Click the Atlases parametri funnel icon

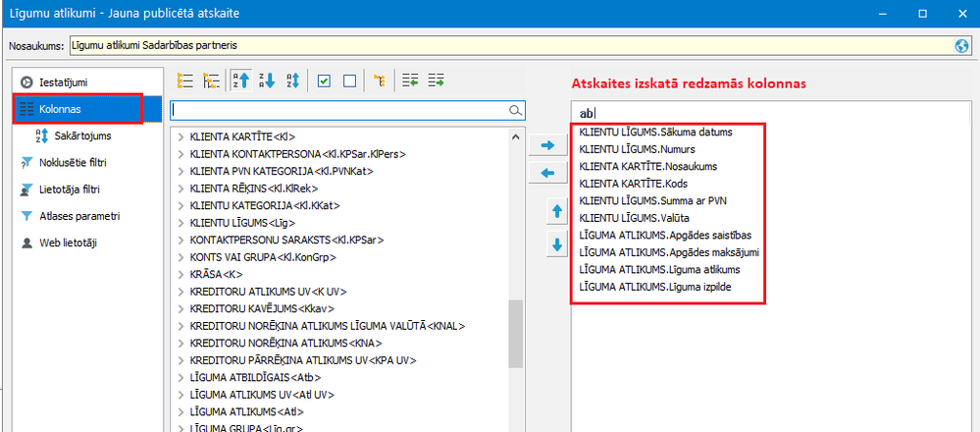[26, 216]
